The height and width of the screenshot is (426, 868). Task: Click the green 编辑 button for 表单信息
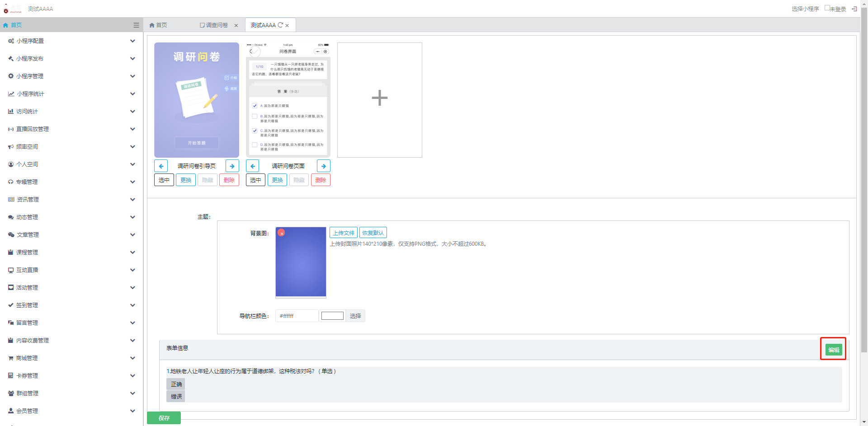click(833, 350)
